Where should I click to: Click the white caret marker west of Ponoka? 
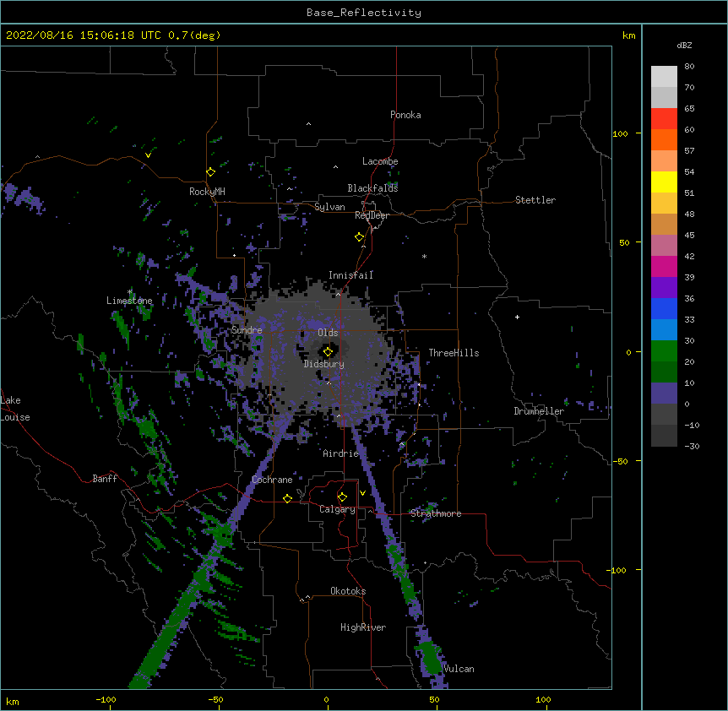click(308, 124)
